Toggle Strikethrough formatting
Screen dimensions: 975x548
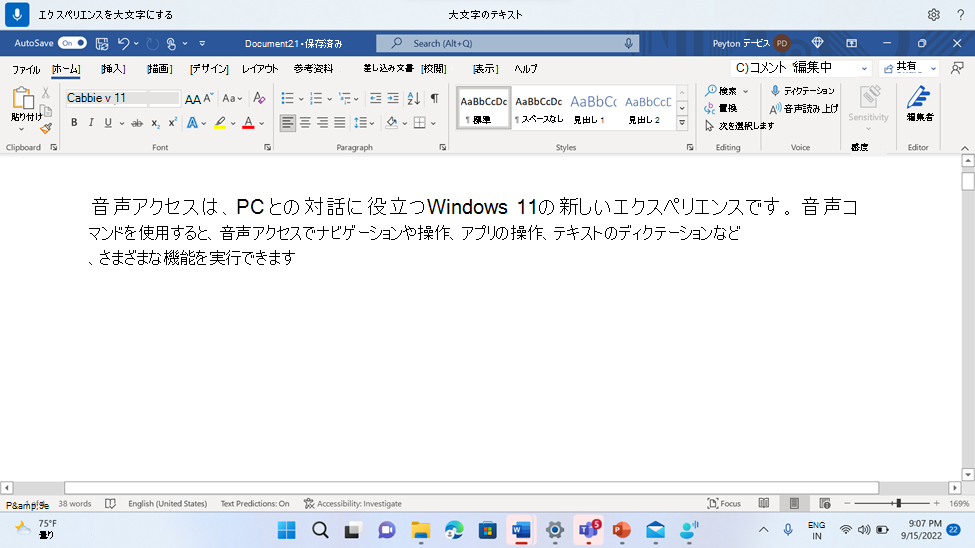[x=137, y=123]
